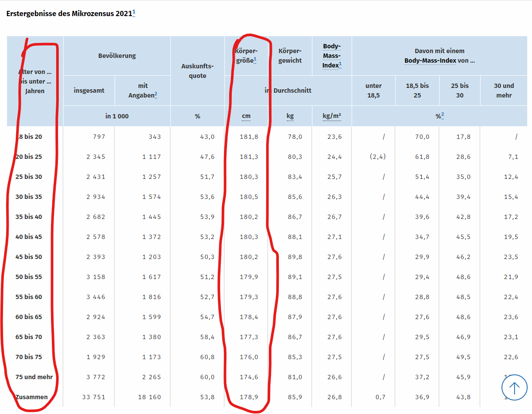Click the Bevölkerung insgesamt sub-header
The width and height of the screenshot is (532, 414).
(89, 91)
